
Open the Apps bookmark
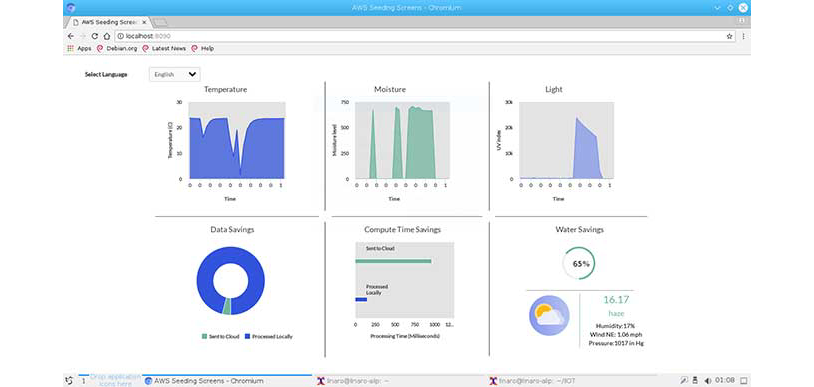coord(79,48)
